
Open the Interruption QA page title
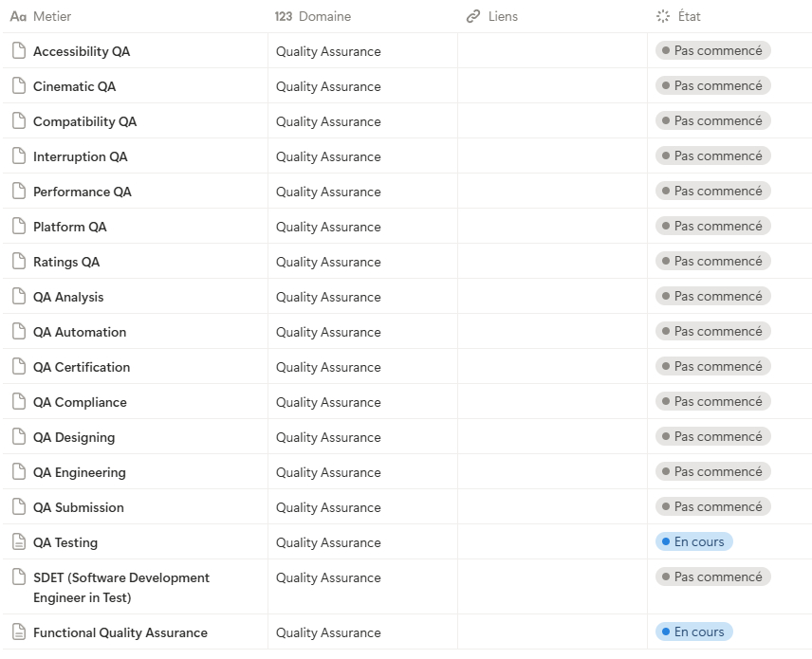[x=80, y=157]
